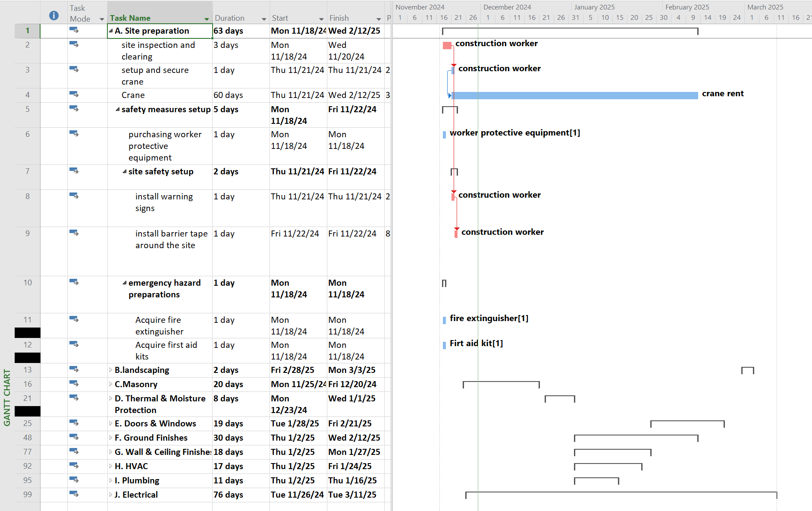
Task: Collapse the site safety setup subtasks
Action: coord(125,171)
